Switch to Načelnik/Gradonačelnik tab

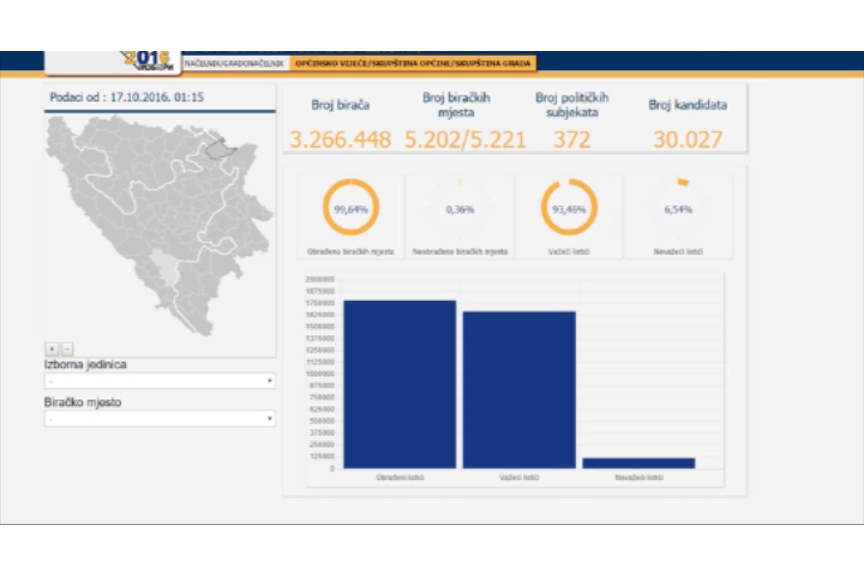pos(235,64)
